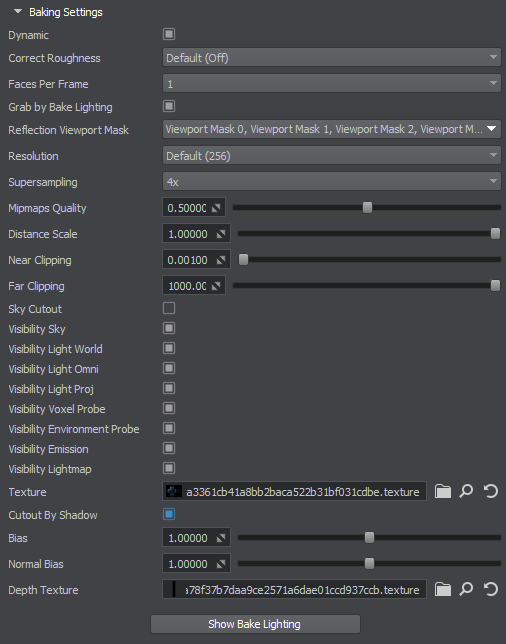Image resolution: width=506 pixels, height=644 pixels.
Task: Click magnifier icon next to Depth Texture
Action: [466, 589]
